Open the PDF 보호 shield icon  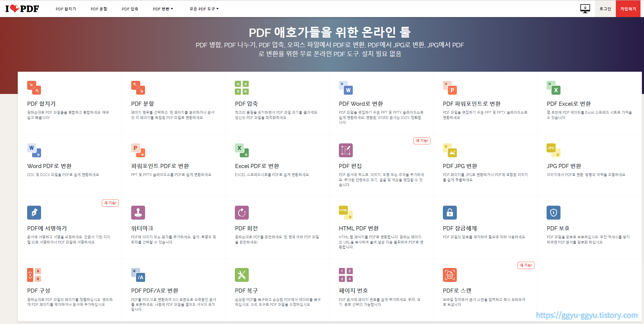[x=554, y=212]
